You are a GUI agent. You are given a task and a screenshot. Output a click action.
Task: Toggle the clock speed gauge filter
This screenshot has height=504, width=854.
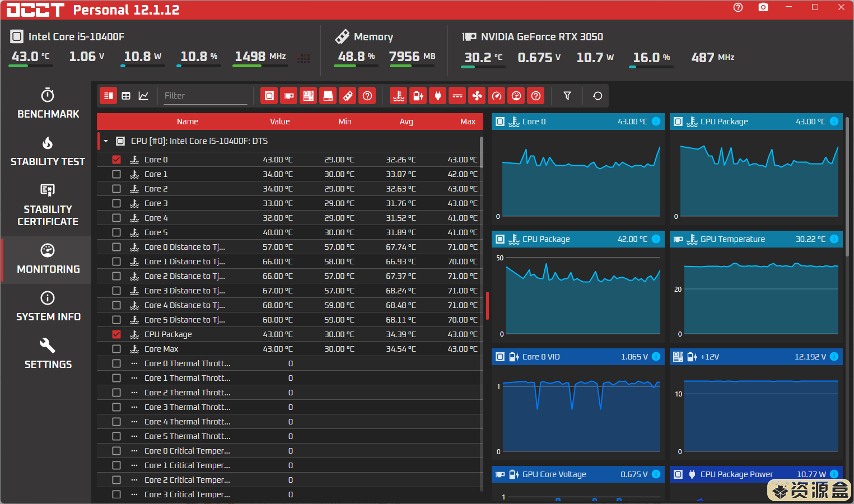coord(497,96)
